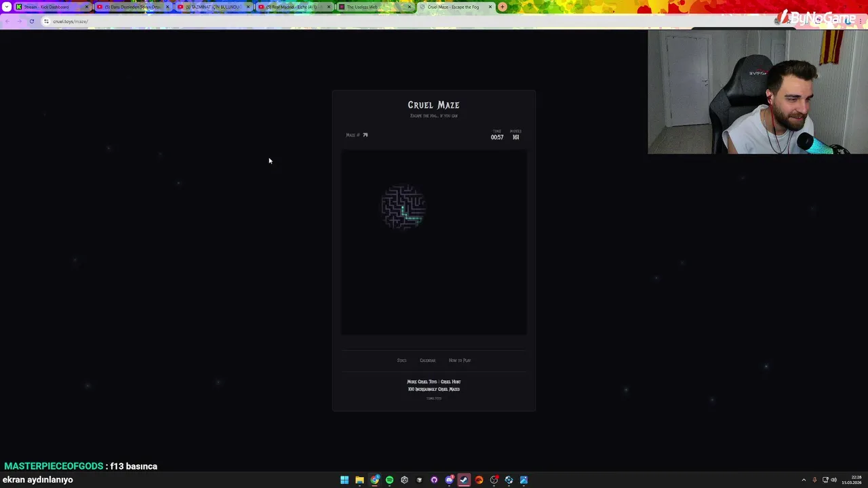Click the moves counter 161
Viewport: 868px width, 488px height.
pyautogui.click(x=515, y=137)
